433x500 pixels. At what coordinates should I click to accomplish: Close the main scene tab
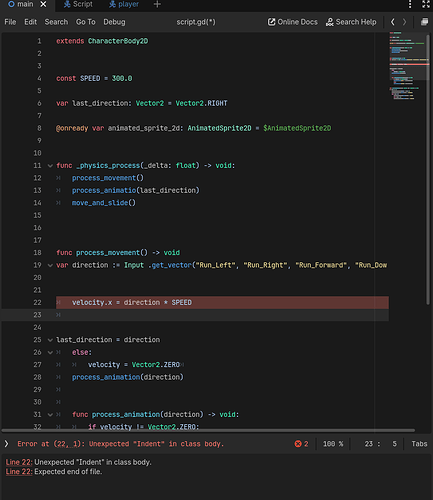pyautogui.click(x=43, y=4)
